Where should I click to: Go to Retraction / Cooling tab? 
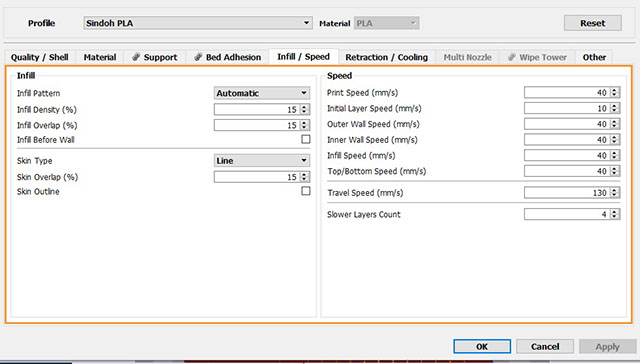[387, 57]
